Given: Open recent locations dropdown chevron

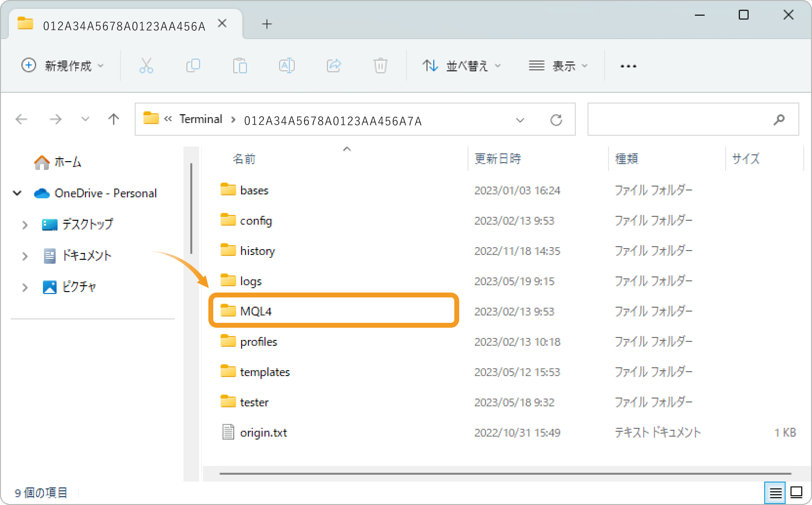Looking at the screenshot, I should point(85,119).
